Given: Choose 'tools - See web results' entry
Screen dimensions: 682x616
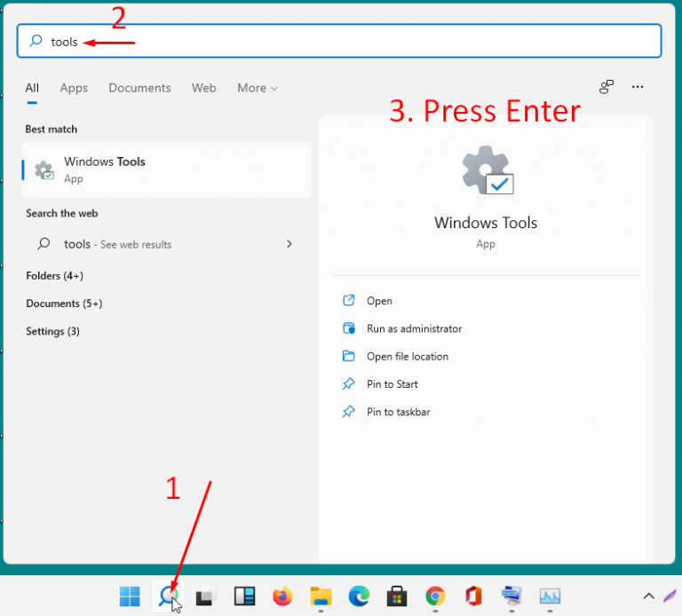Looking at the screenshot, I should [167, 244].
